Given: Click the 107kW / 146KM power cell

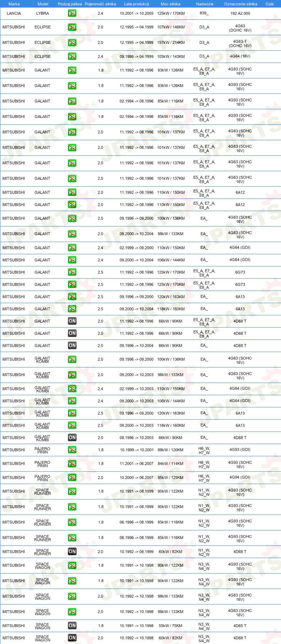Looking at the screenshot, I should 171,27.
